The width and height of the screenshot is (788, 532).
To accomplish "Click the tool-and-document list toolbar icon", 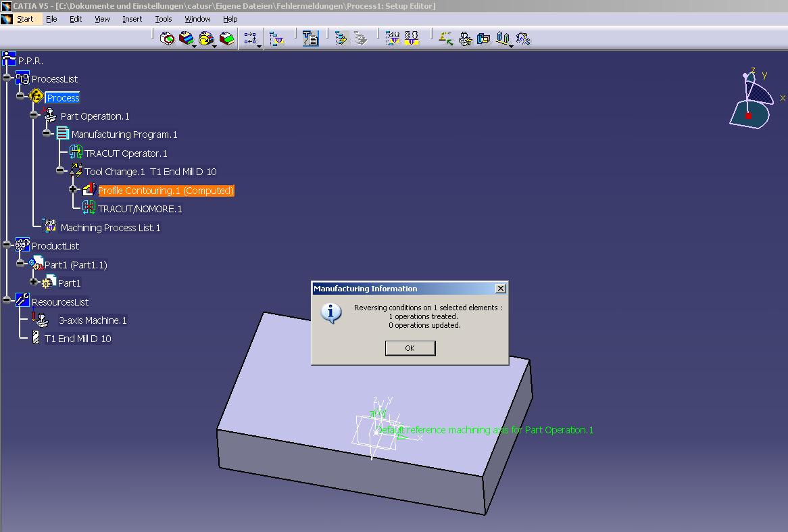I will click(x=311, y=39).
